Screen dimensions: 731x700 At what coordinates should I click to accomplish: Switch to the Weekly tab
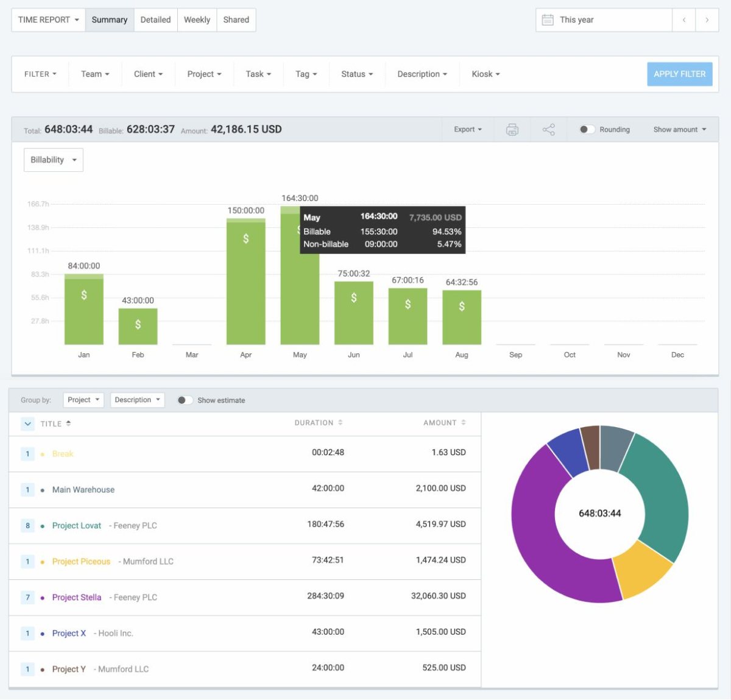pos(197,20)
